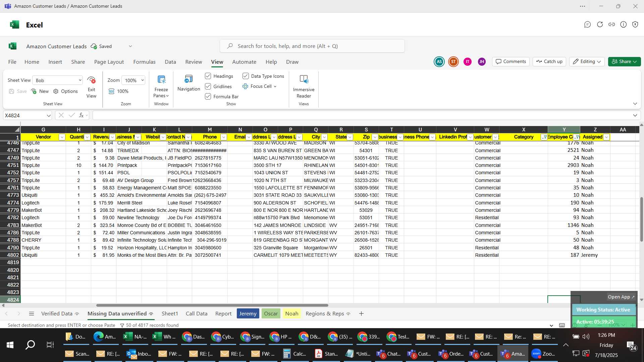Open Windows taskbar search
This screenshot has width=644, height=362.
[x=30, y=345]
